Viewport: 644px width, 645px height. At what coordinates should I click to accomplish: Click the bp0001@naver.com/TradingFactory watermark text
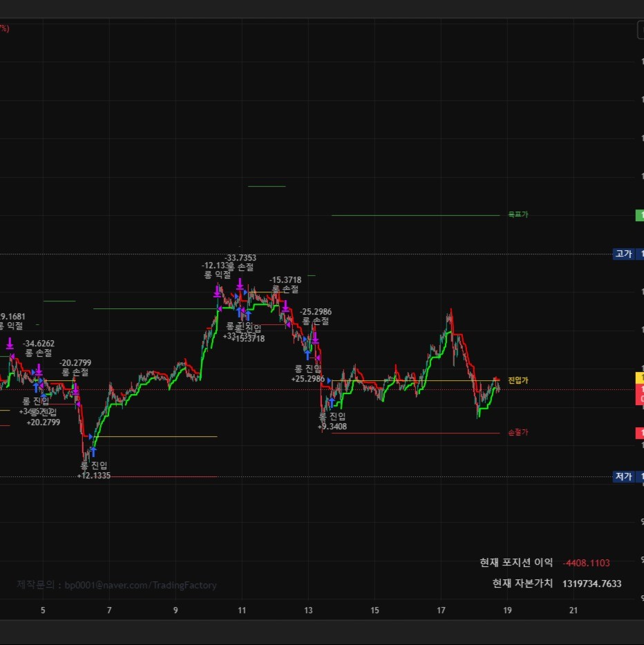tap(140, 586)
